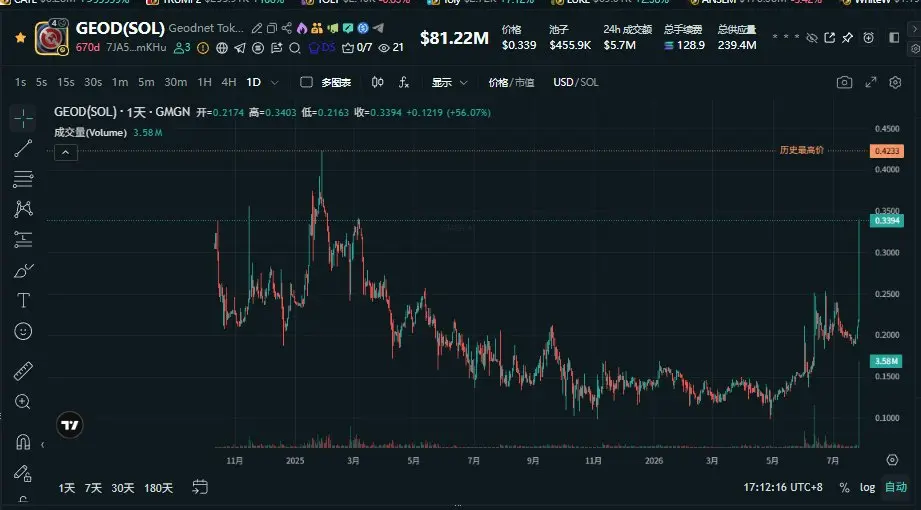The image size is (921, 510).
Task: Select the trend line tool
Action: click(x=23, y=149)
